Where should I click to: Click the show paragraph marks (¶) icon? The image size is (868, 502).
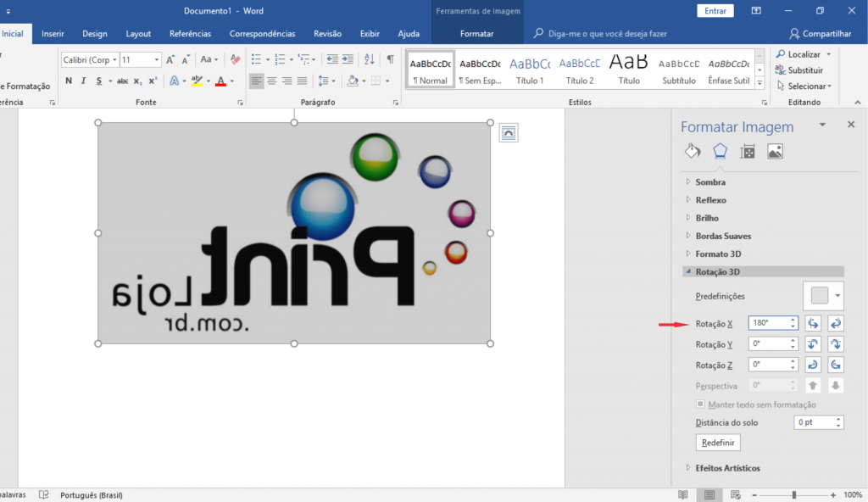click(x=390, y=59)
